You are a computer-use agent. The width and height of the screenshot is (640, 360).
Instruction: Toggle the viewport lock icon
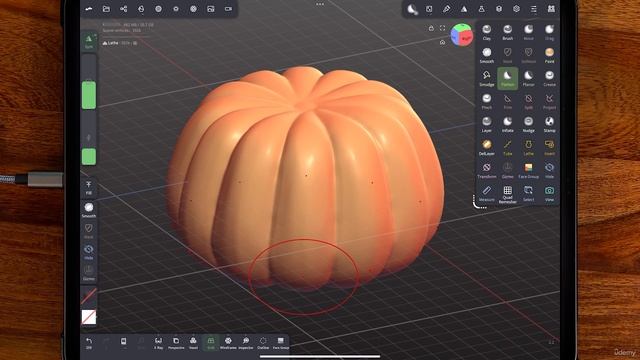pos(431,28)
